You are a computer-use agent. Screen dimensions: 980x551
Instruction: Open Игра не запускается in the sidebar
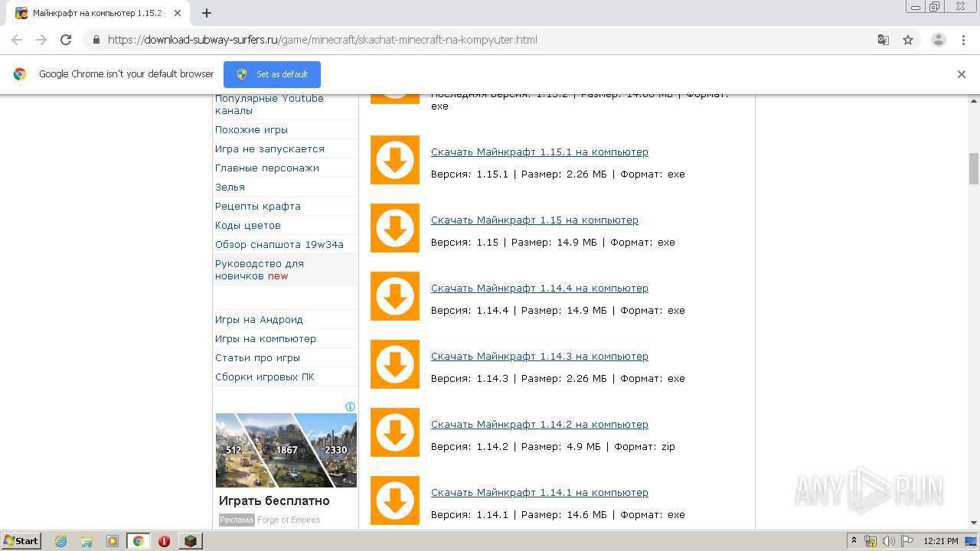(x=269, y=149)
